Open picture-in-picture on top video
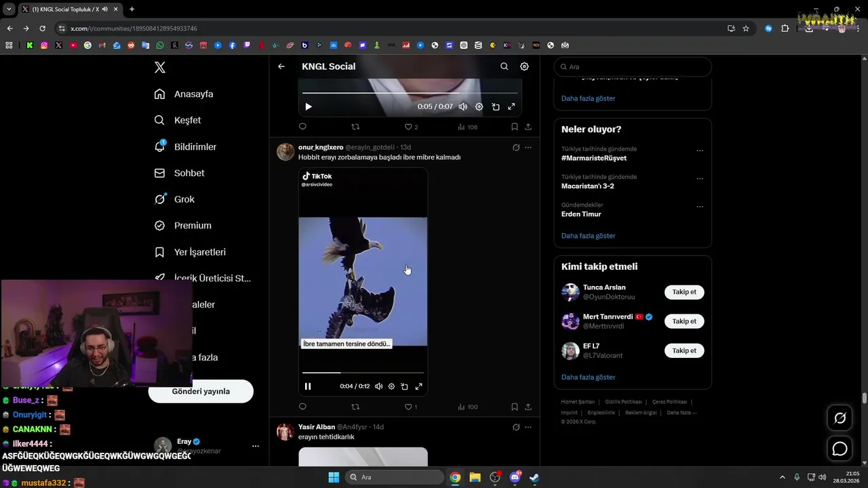 [496, 106]
